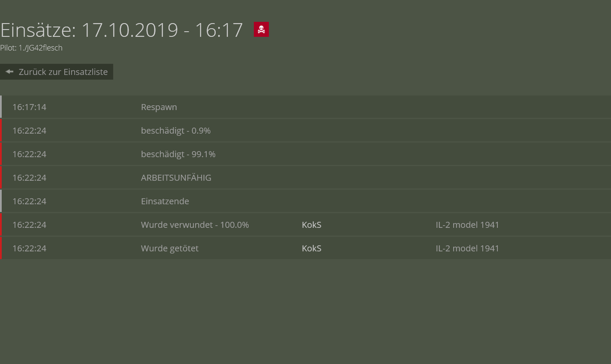
Task: Go back via Zurück zur Einsatzliste
Action: coord(57,72)
